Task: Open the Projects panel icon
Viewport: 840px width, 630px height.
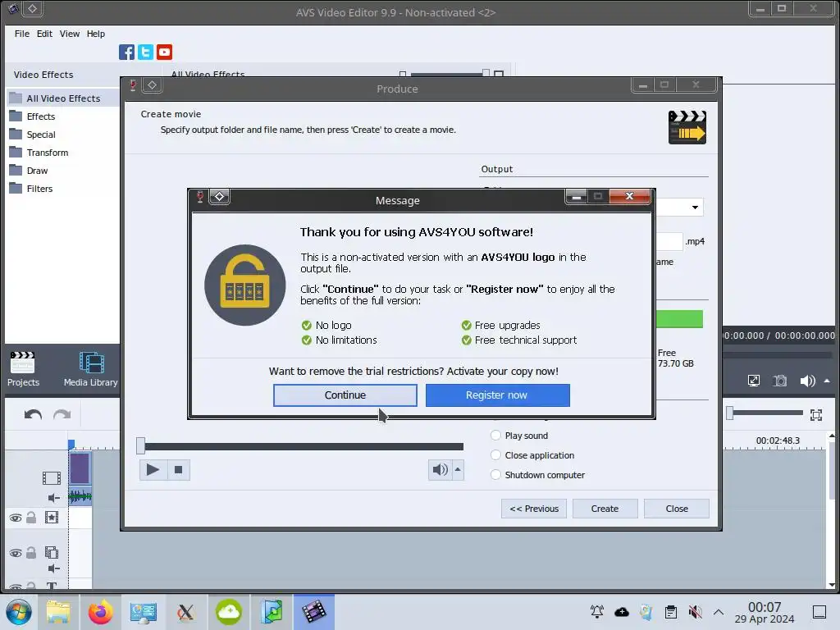Action: (23, 369)
